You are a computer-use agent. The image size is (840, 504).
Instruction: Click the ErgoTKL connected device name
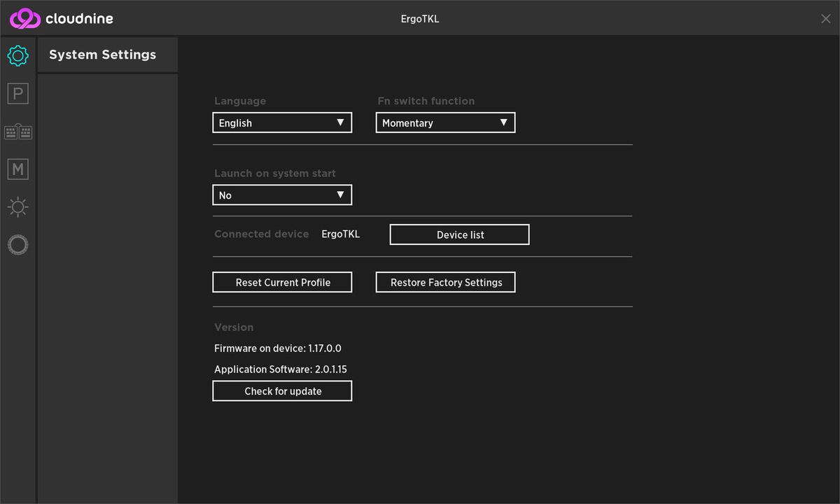coord(341,234)
